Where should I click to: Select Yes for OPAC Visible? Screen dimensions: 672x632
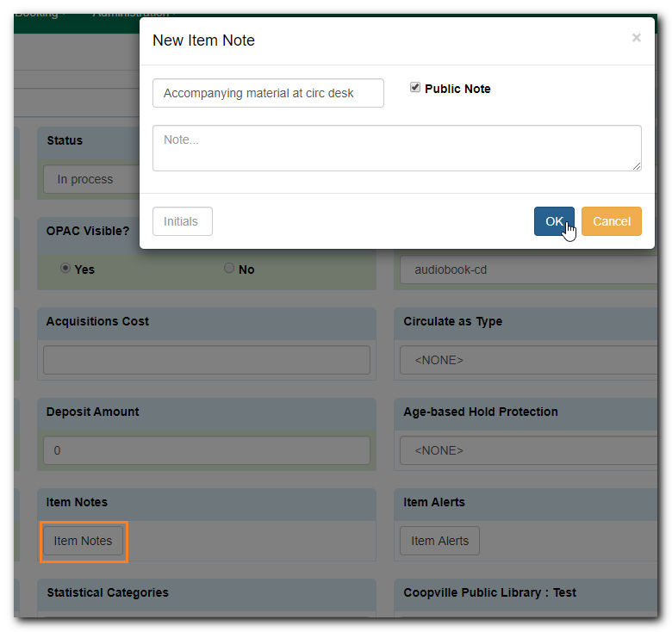(x=65, y=269)
